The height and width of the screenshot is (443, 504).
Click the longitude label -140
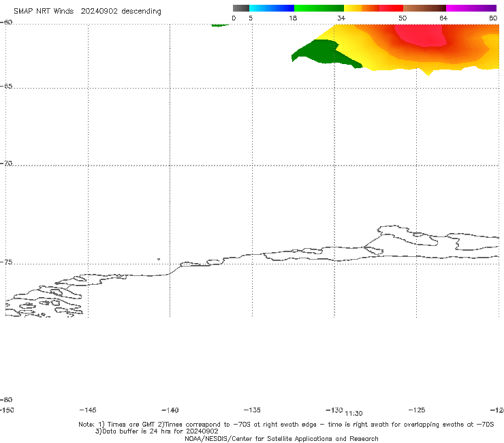[x=170, y=410]
